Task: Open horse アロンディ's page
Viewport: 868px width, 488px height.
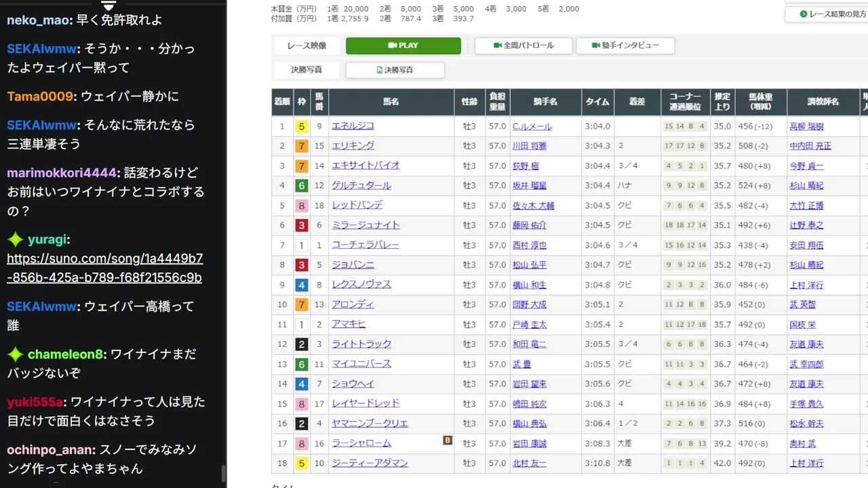Action: point(353,304)
